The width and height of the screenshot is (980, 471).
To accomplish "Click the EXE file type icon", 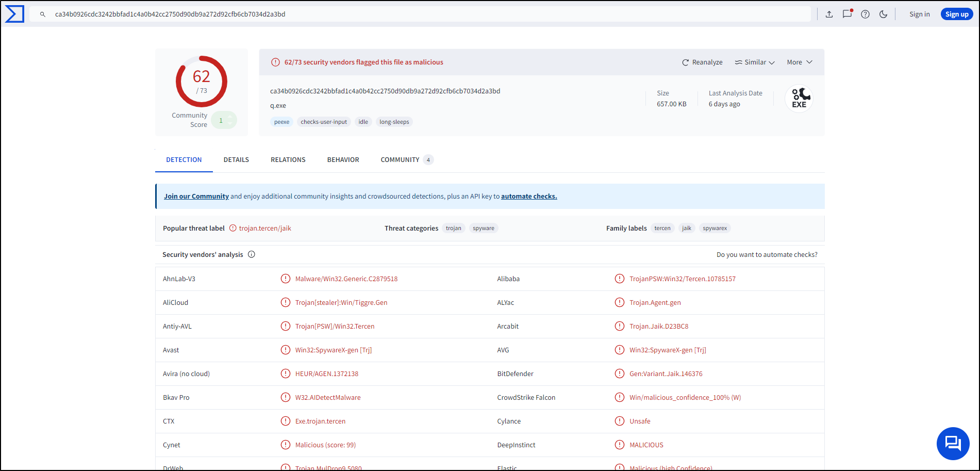I will [799, 98].
